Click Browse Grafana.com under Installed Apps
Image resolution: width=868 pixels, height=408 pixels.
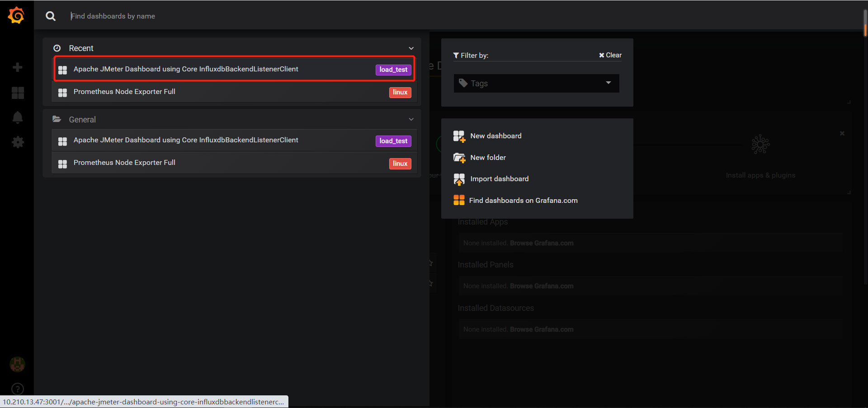tap(542, 243)
